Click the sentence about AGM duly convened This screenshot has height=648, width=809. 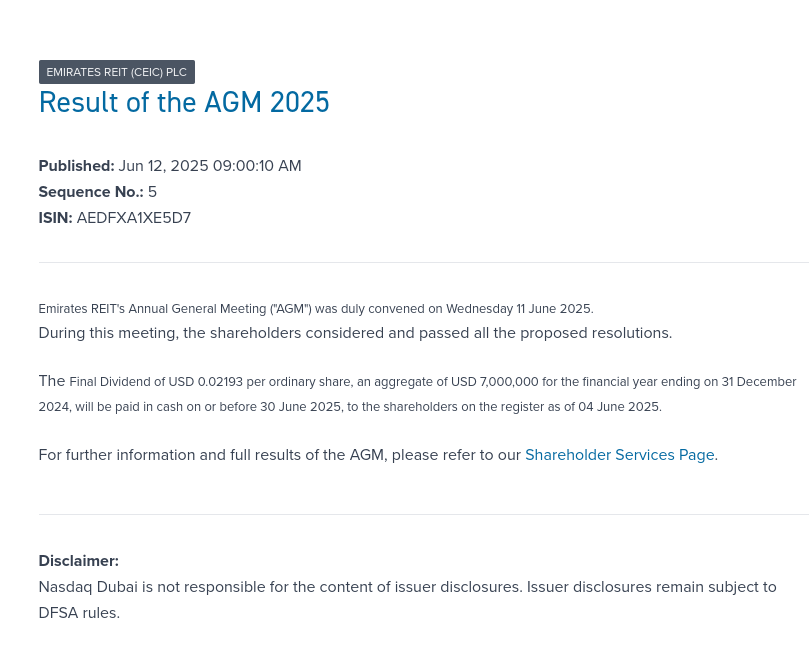click(x=316, y=309)
